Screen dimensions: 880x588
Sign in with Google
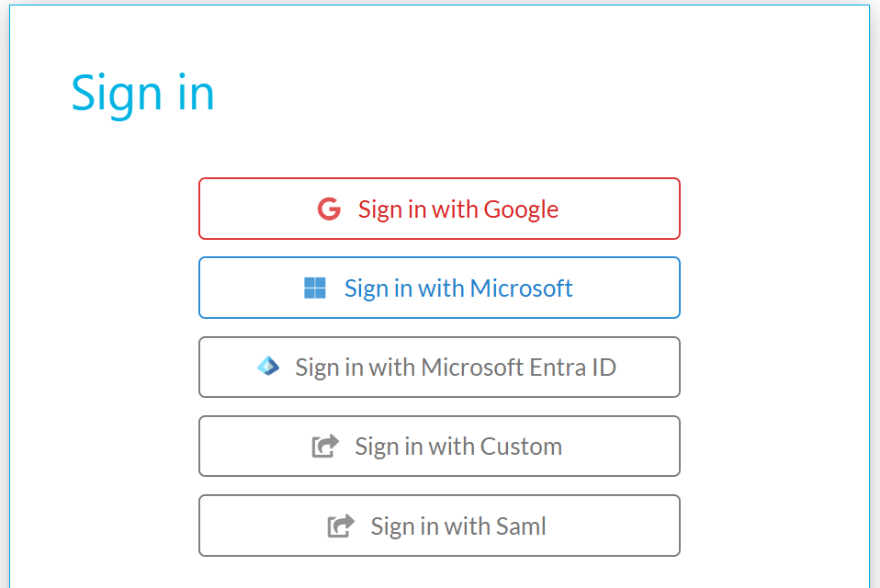coord(439,209)
